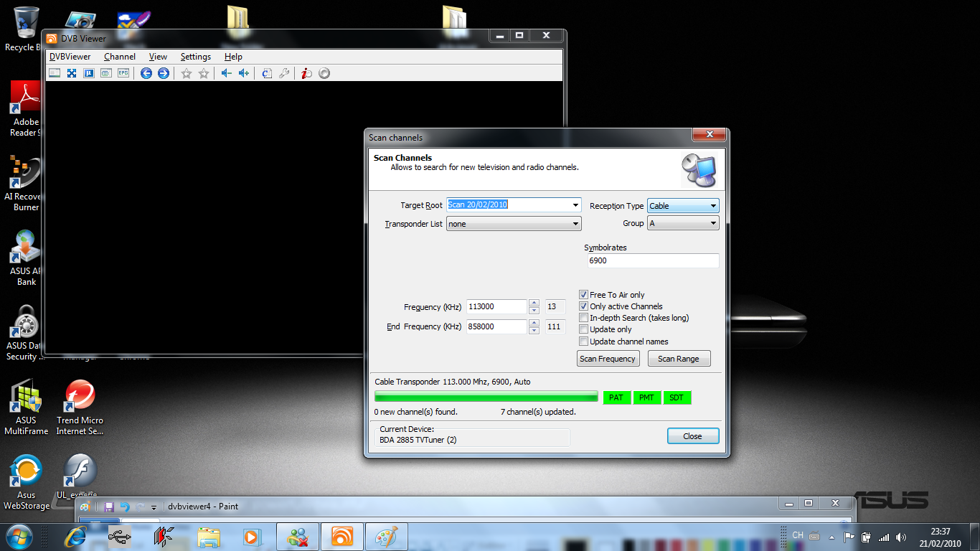Click the refresh document toolbar icon
Viewport: 980px width, 551px height.
[266, 73]
